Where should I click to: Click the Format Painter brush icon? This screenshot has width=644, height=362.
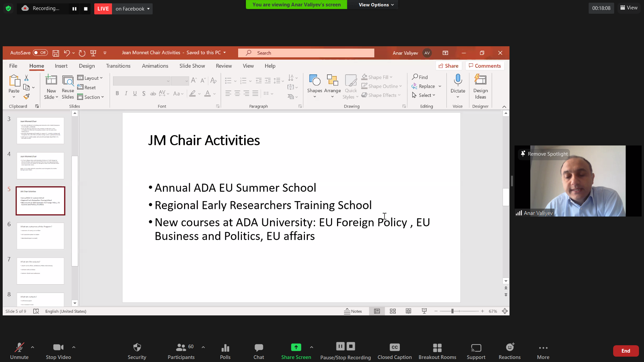tap(26, 97)
